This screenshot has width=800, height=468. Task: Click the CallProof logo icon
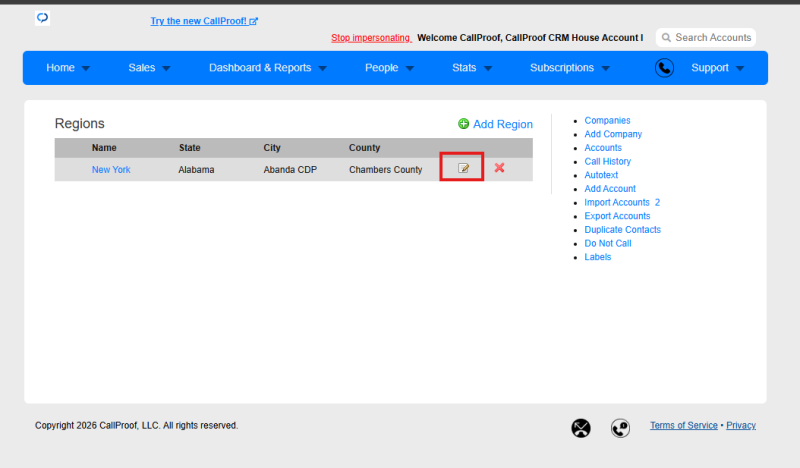[x=42, y=18]
